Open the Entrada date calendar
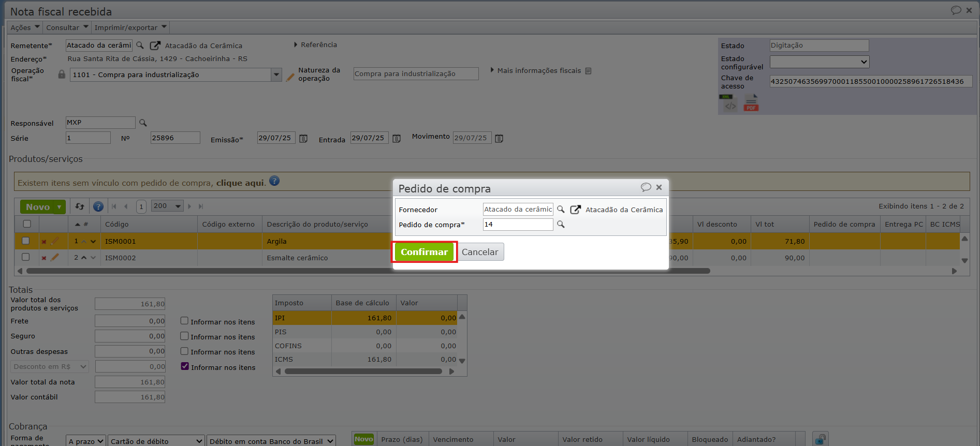Screen dimensions: 980x446 click(x=397, y=139)
